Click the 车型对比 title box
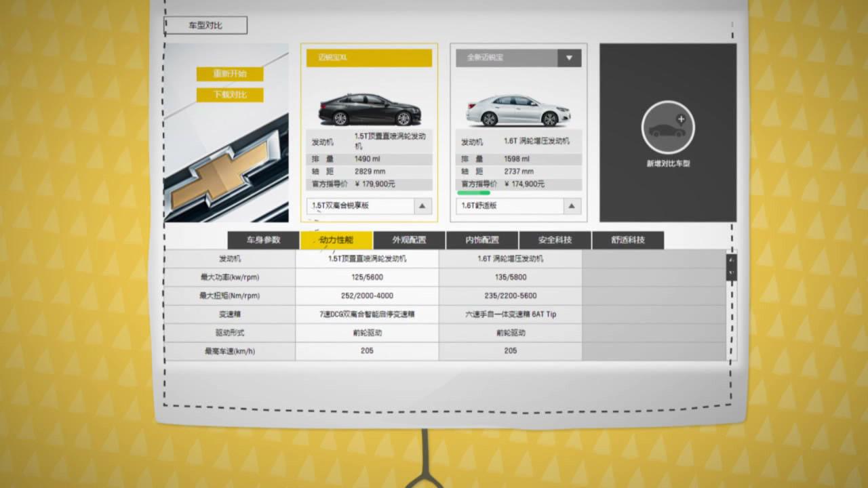The width and height of the screenshot is (868, 488). point(205,26)
